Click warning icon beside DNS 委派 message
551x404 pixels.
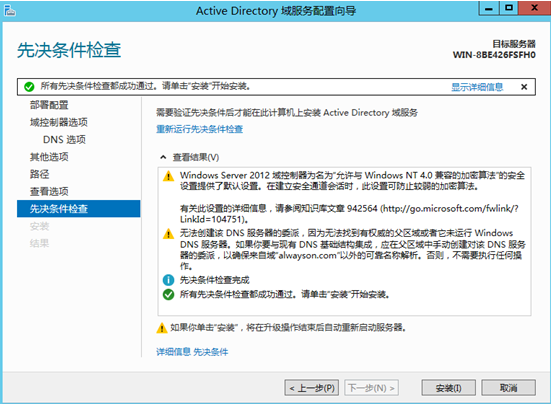(x=168, y=233)
